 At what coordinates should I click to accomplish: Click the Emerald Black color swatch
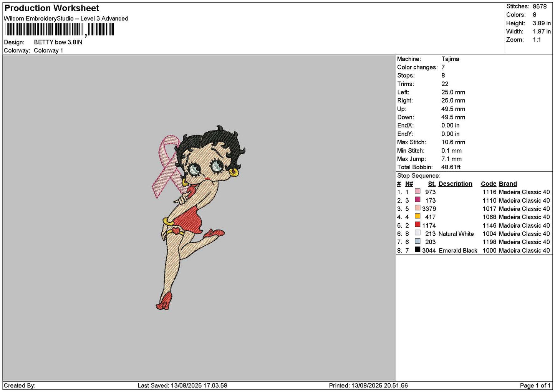pyautogui.click(x=417, y=250)
